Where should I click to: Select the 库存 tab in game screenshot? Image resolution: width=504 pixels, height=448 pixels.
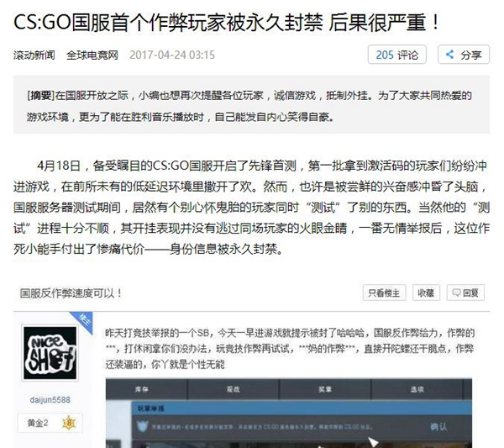(142, 389)
